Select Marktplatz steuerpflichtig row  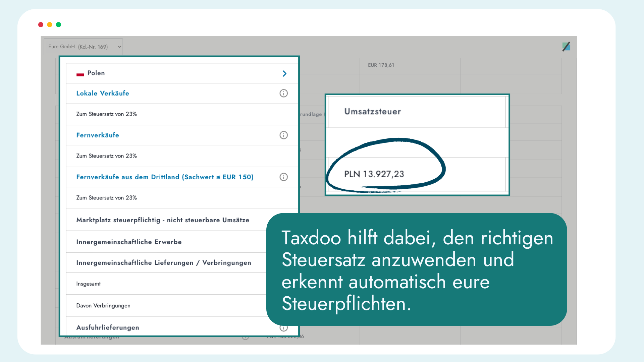point(163,220)
